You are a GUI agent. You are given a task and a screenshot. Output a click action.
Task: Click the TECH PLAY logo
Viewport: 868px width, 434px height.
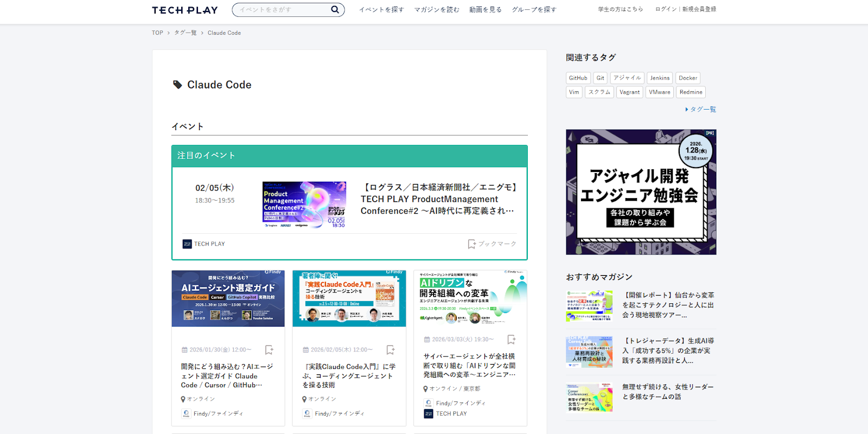tap(184, 10)
